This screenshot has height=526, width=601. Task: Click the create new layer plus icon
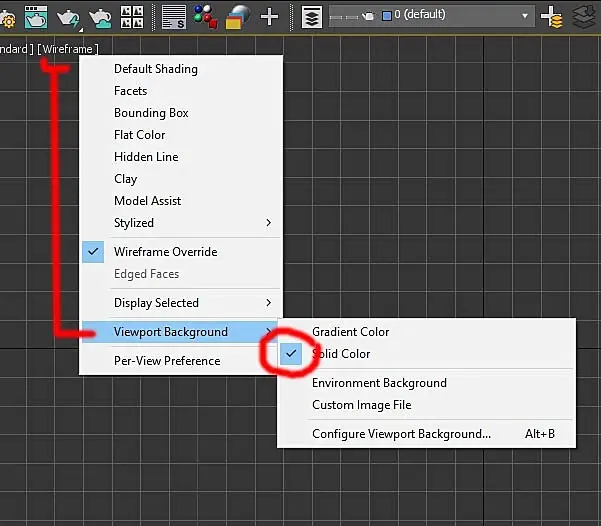[552, 17]
